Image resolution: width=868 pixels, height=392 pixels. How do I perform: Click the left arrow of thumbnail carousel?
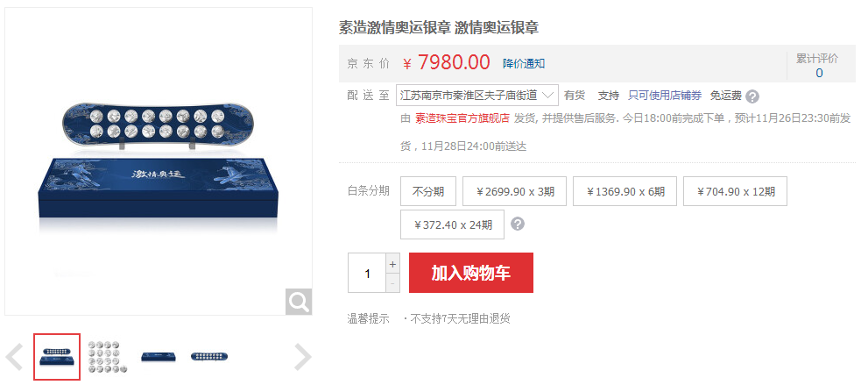[14, 357]
